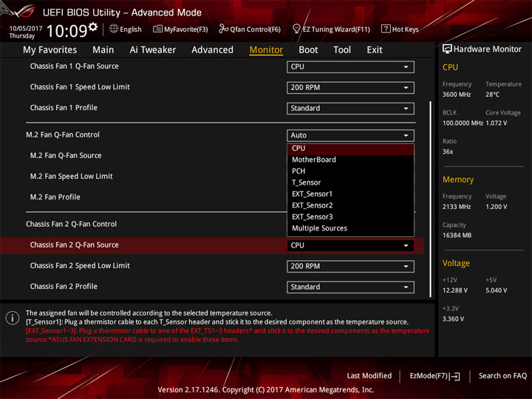Select T_Sensor as temperature source
This screenshot has width=532, height=399.
click(350, 183)
